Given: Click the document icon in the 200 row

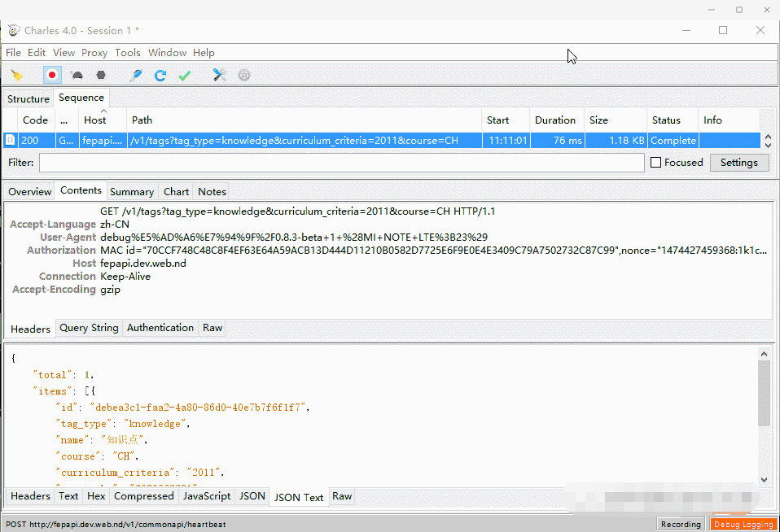Looking at the screenshot, I should [x=10, y=140].
